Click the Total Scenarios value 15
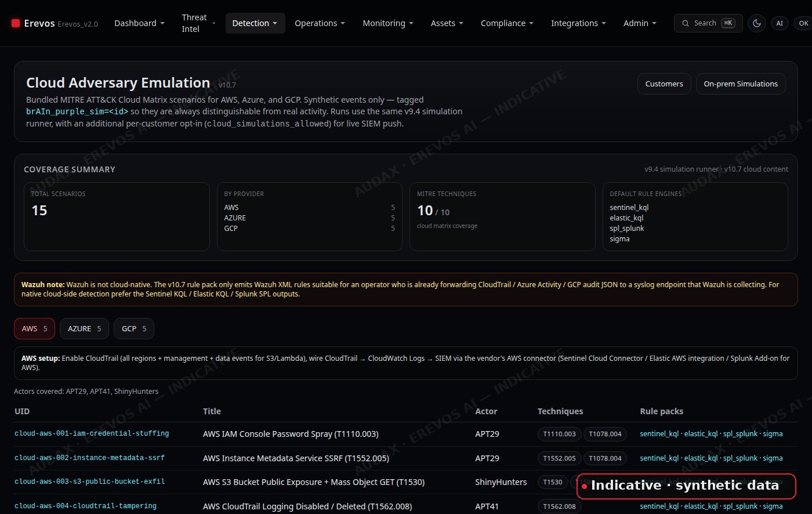This screenshot has width=812, height=514. 39,211
